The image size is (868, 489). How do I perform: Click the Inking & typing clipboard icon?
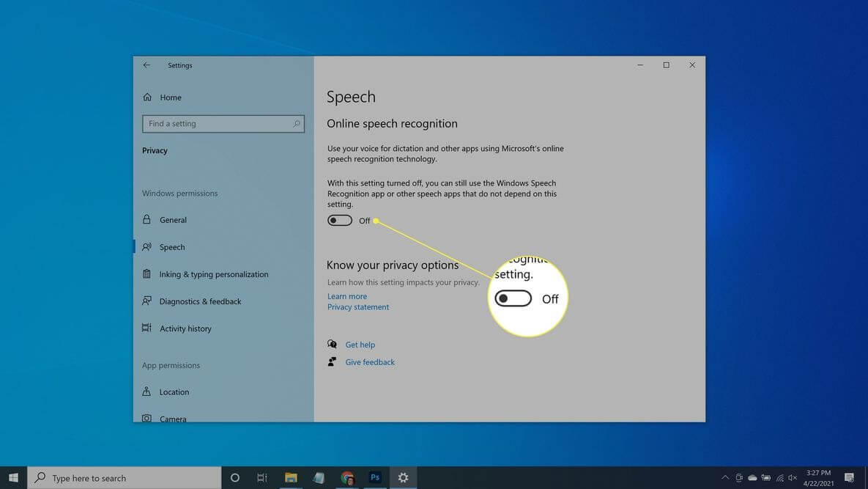coord(146,273)
